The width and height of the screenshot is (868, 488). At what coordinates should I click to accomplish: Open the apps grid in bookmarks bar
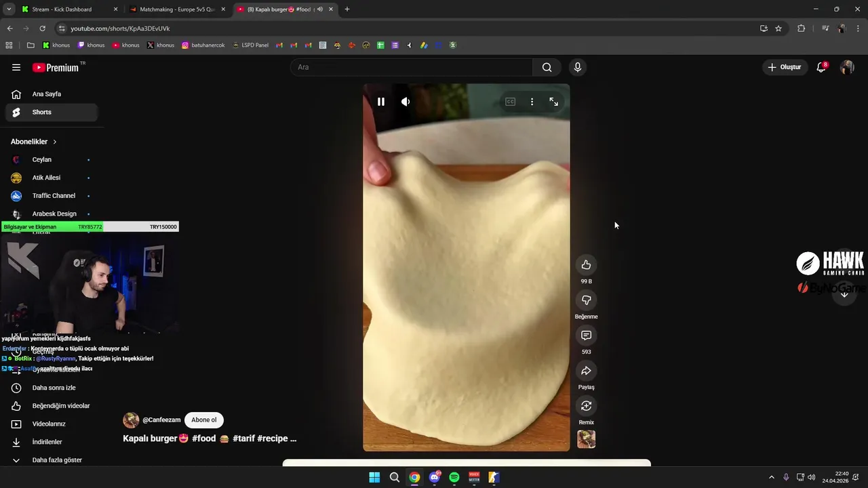9,45
